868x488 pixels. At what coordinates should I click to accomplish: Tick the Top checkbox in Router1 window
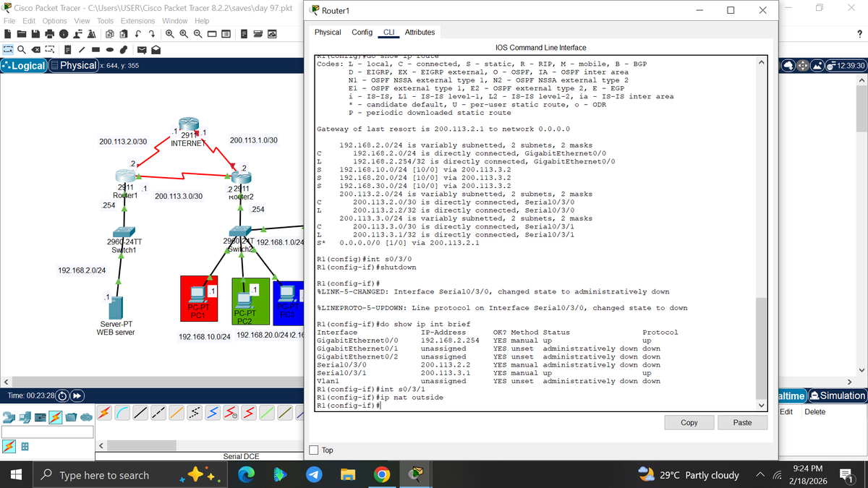click(315, 450)
